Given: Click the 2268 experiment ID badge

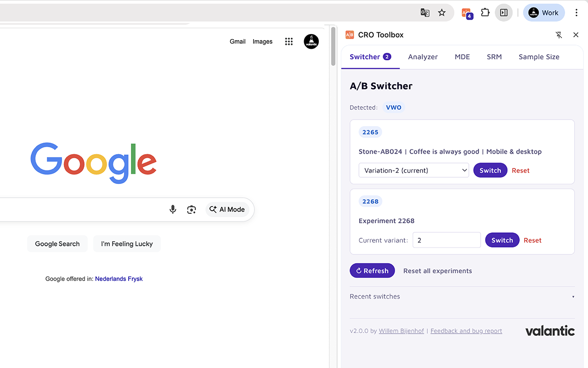Looking at the screenshot, I should tap(370, 201).
